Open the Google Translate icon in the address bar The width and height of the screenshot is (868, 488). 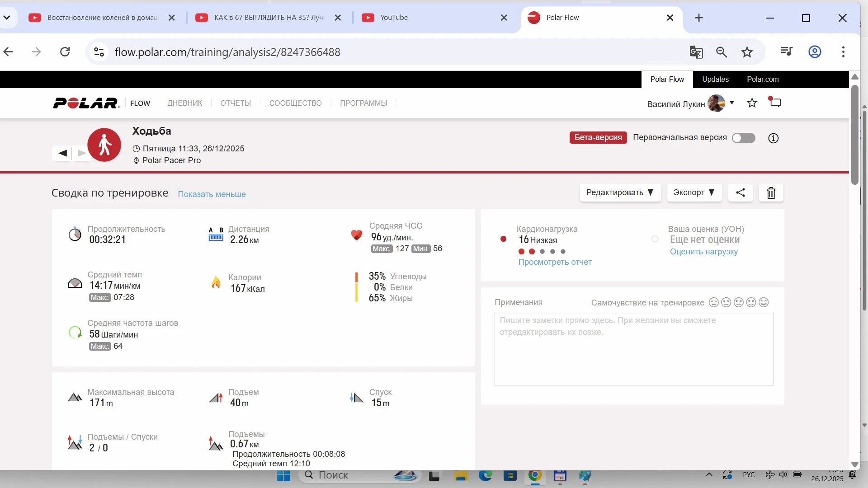click(x=696, y=52)
